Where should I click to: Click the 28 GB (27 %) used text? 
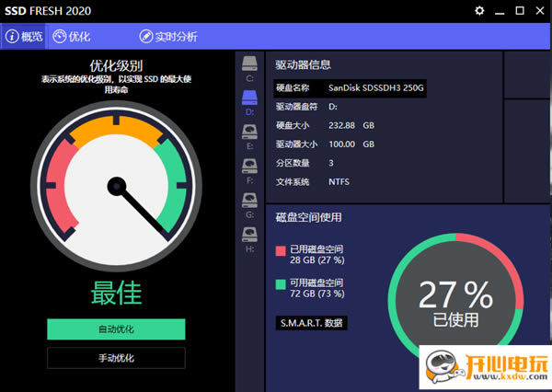point(317,260)
